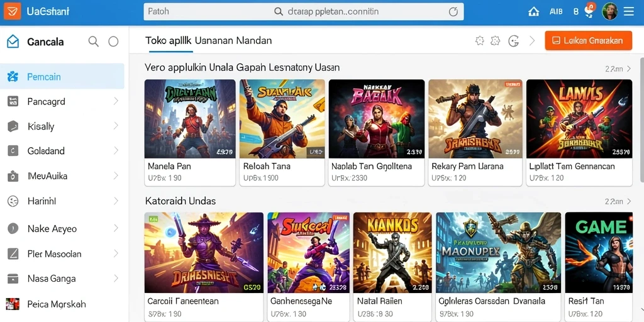Select Pemcain in the sidebar
The height and width of the screenshot is (322, 644).
coord(62,76)
